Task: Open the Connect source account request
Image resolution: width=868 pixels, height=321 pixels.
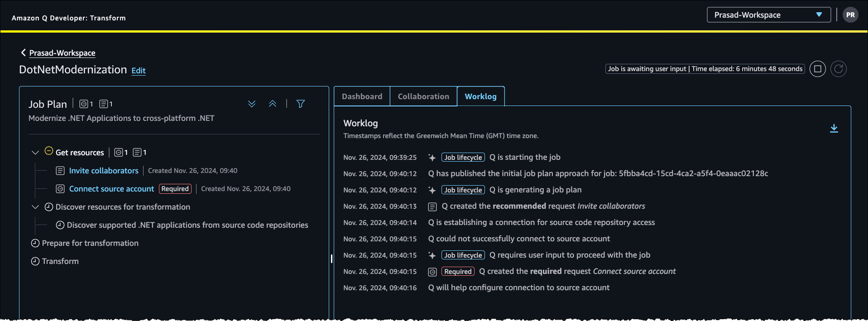Action: click(x=111, y=189)
